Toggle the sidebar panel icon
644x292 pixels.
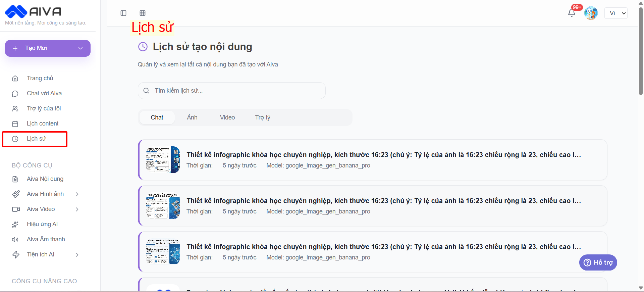pos(123,13)
